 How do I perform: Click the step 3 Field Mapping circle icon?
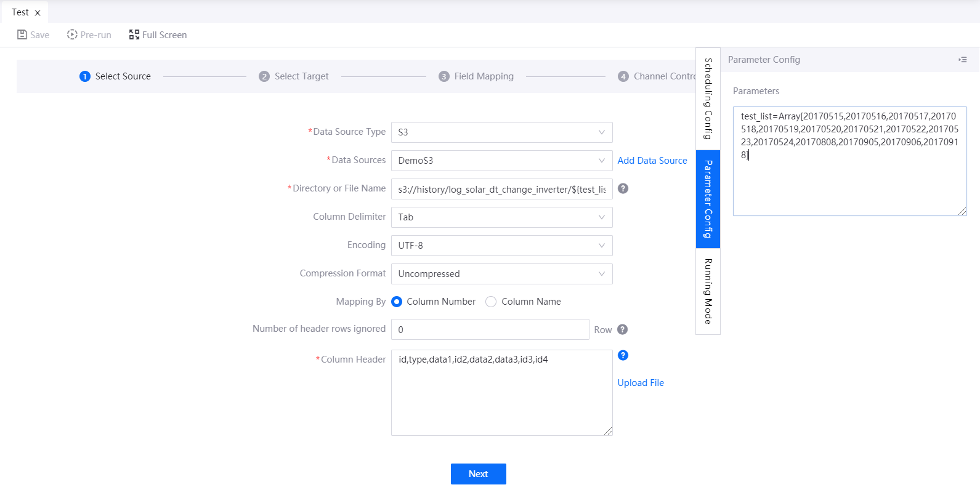pos(444,76)
